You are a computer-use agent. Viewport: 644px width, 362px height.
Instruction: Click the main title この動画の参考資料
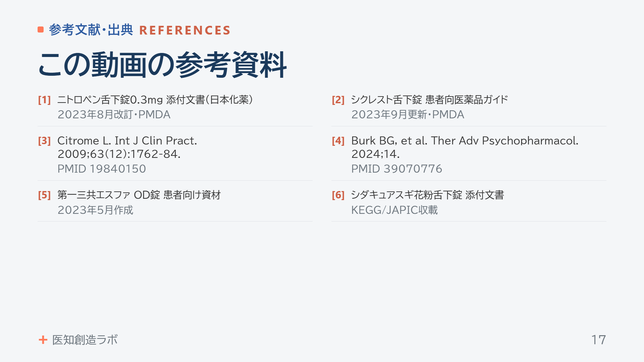(162, 65)
